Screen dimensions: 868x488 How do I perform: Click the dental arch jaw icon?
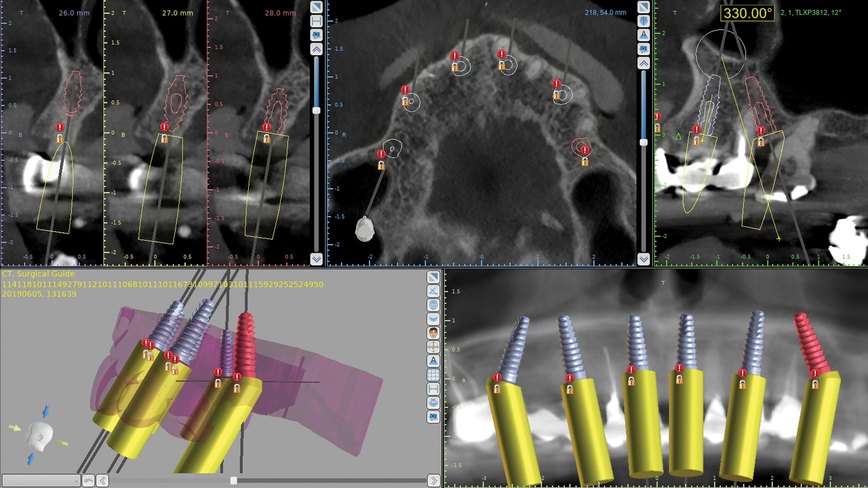click(433, 319)
